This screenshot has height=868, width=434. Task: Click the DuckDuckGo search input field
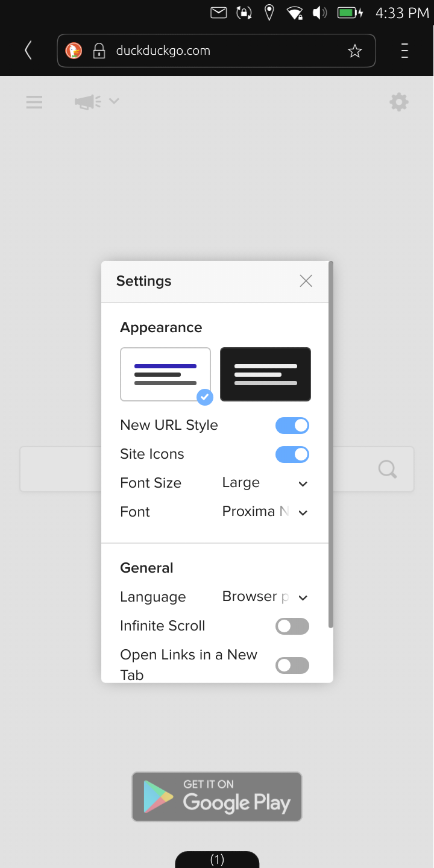[217, 469]
